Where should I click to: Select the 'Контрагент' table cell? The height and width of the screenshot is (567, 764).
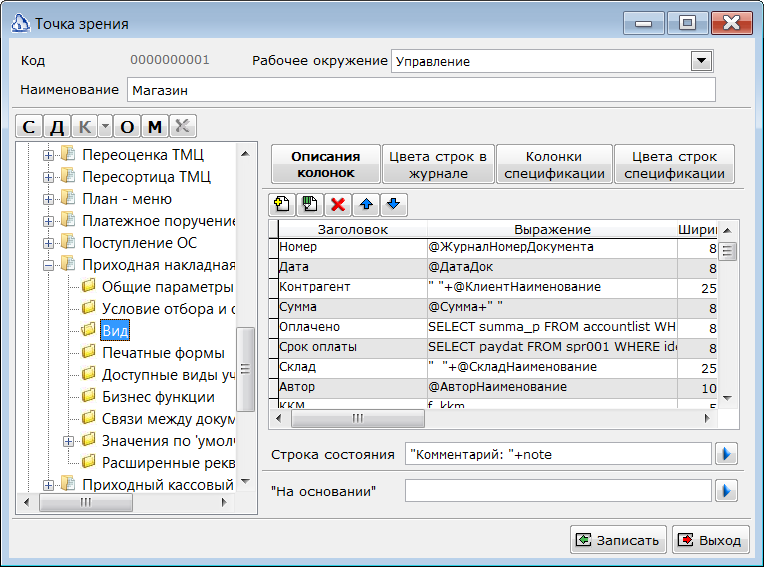click(x=353, y=287)
